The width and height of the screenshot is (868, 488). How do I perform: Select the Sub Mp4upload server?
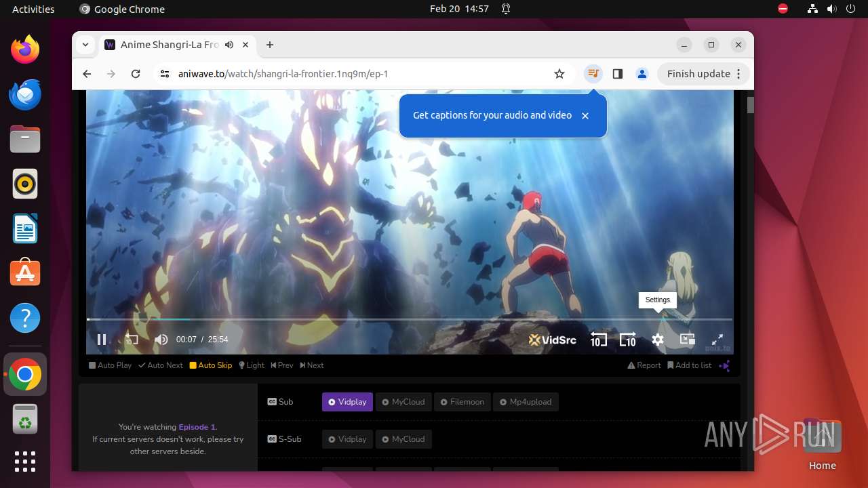pos(526,402)
